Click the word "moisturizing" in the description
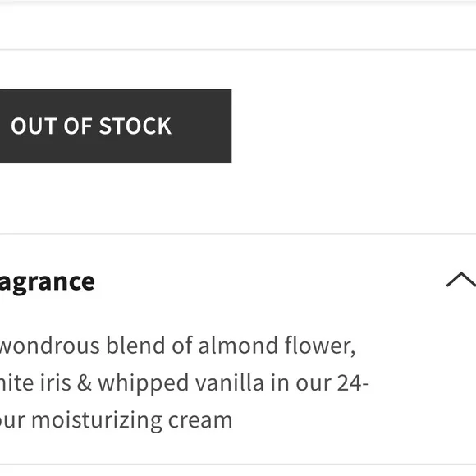Image resolution: width=476 pixels, height=476 pixels. [97, 421]
